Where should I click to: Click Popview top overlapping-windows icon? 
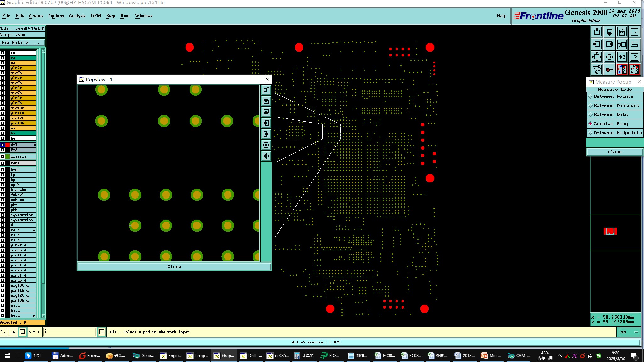click(266, 90)
